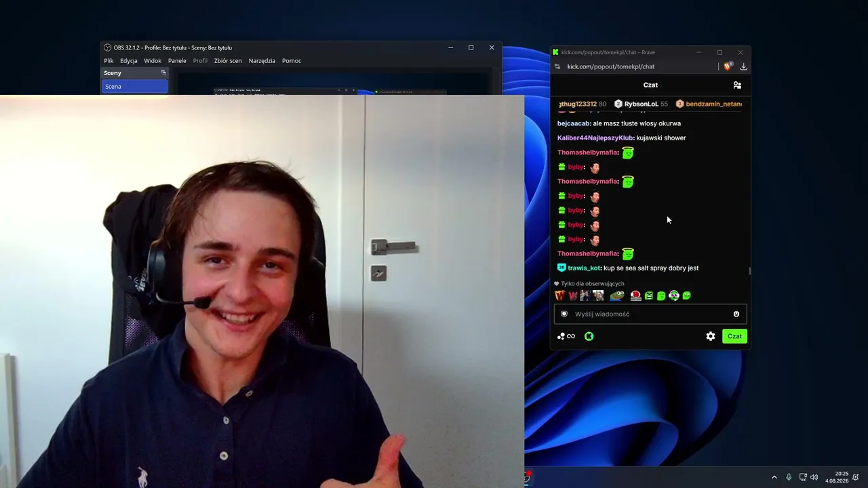Viewport: 868px width, 488px height.
Task: Open the Zbiór scen menu in OBS
Action: pos(228,61)
